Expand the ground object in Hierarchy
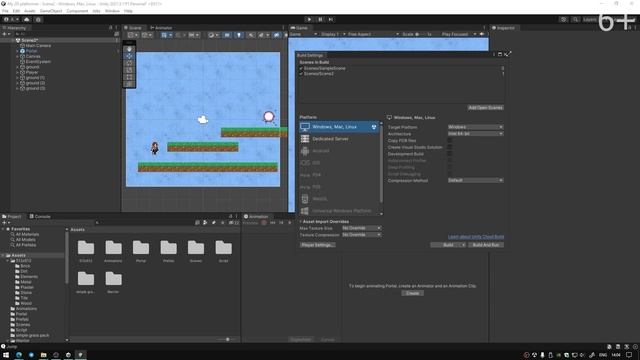640x360 pixels. 18,67
